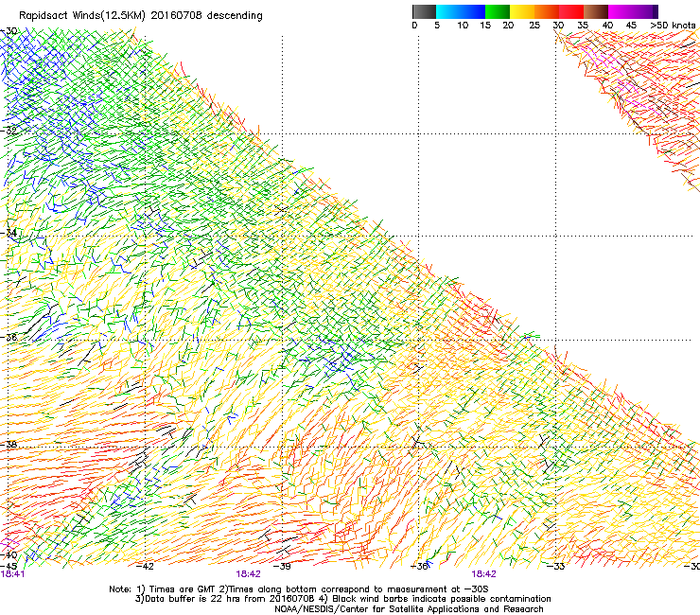Viewport: 700px width, 615px height.
Task: Click the ">50 knots" legend label
Action: coord(674,26)
